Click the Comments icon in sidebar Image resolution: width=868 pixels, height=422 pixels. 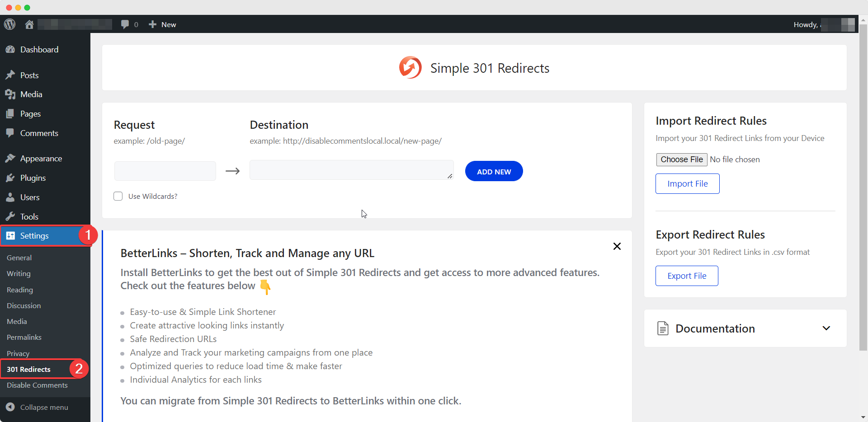pos(10,133)
